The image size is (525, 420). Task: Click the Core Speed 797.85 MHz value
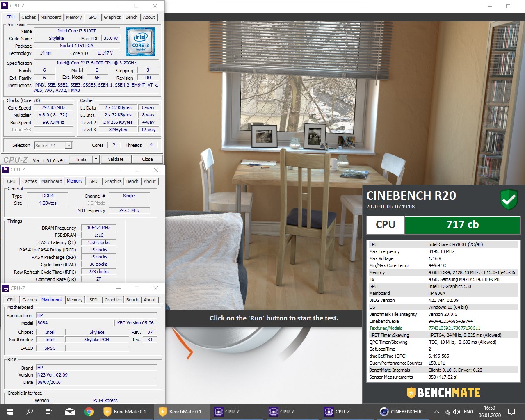53,107
